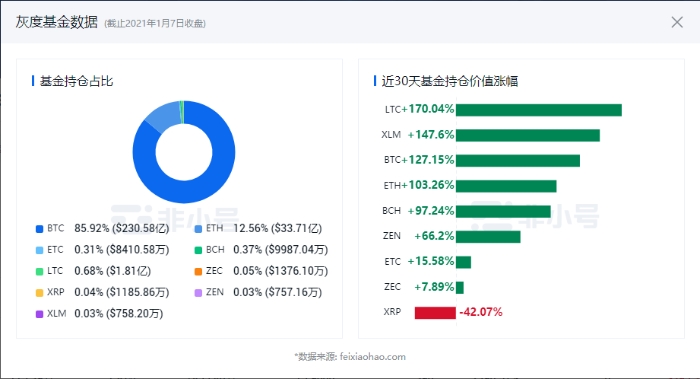Click the ETH legend color square
This screenshot has height=379, width=700.
198,229
